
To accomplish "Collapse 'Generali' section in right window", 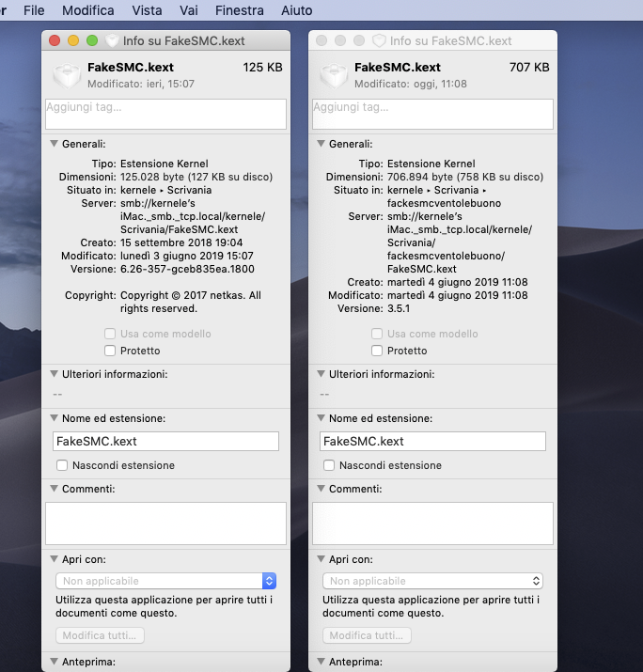I will click(321, 144).
